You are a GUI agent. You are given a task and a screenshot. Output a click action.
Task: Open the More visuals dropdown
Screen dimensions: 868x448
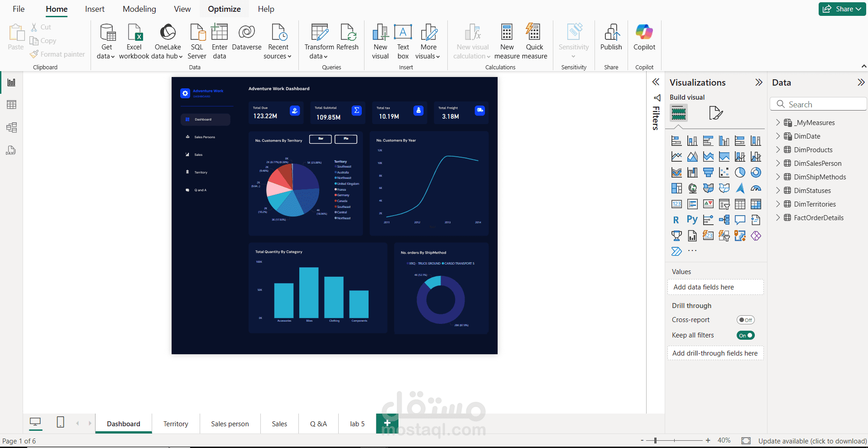point(428,42)
